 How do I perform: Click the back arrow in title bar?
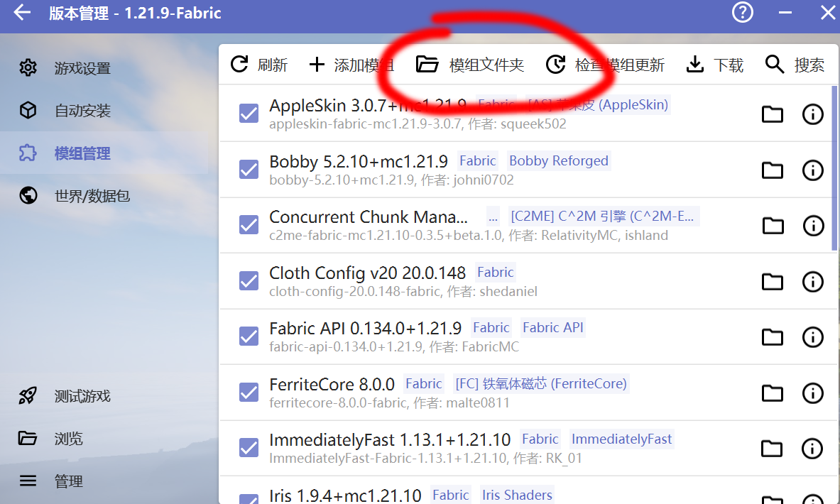(22, 13)
